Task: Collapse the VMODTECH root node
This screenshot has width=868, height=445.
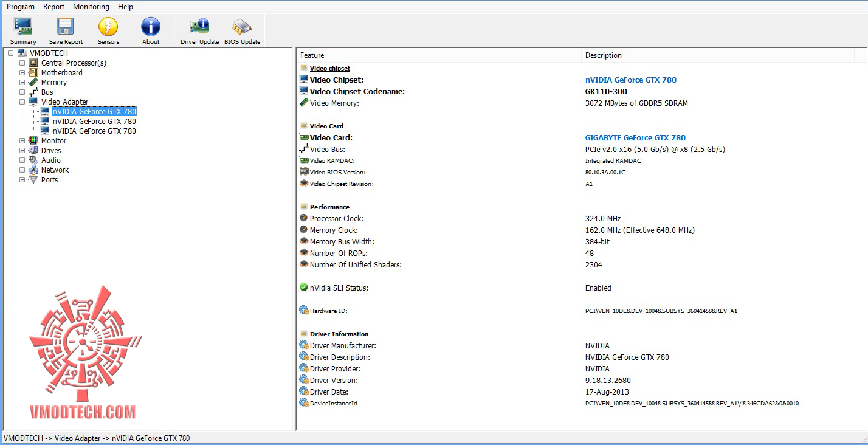Action: tap(11, 53)
